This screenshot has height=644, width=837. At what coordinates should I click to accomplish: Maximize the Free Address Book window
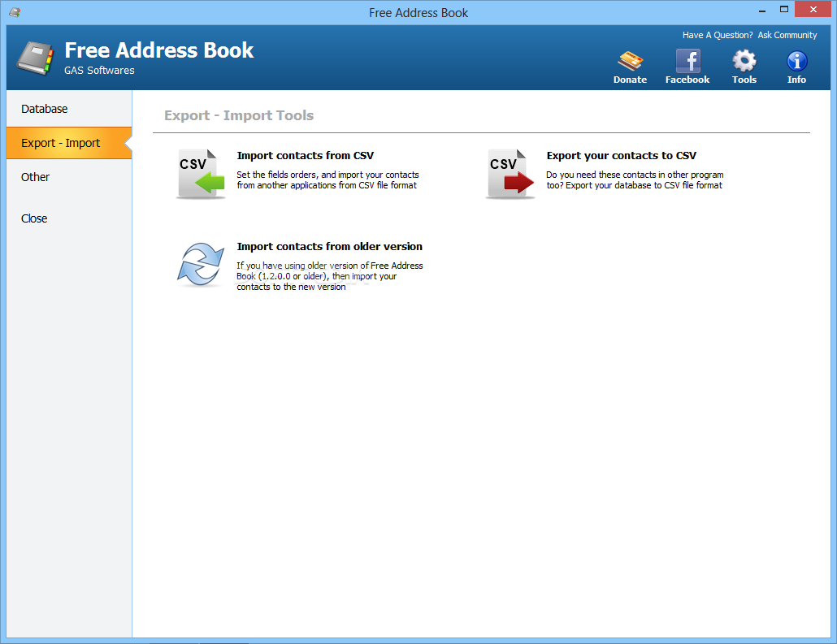[x=784, y=10]
